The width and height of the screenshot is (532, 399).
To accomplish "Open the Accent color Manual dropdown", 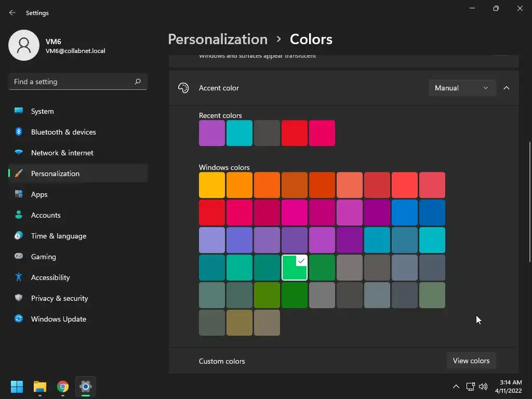I will (462, 88).
